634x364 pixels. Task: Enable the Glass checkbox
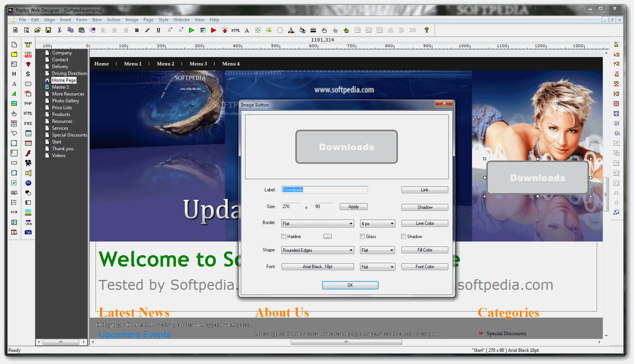coord(363,237)
